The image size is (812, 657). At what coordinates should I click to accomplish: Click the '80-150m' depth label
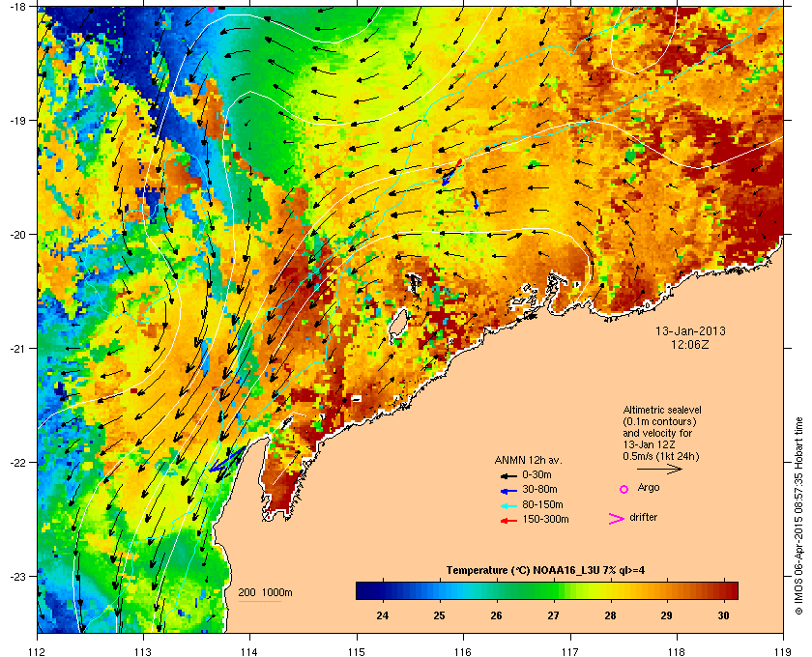tap(542, 504)
